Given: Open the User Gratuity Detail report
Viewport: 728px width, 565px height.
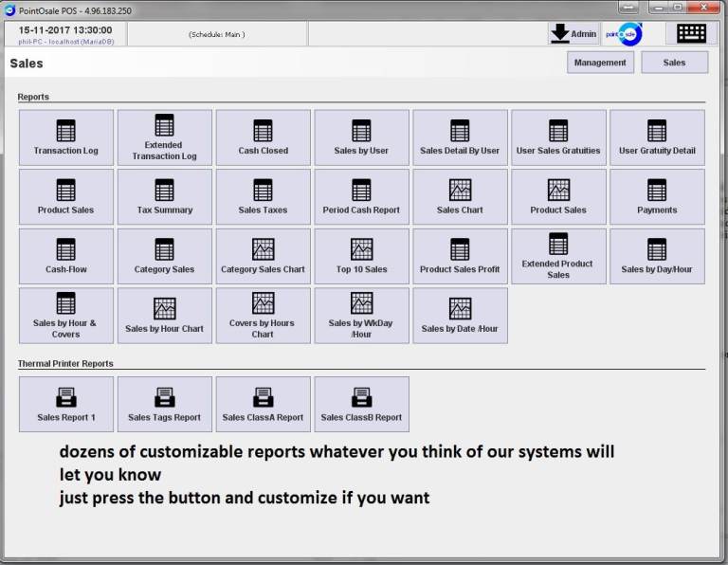Looking at the screenshot, I should click(657, 138).
